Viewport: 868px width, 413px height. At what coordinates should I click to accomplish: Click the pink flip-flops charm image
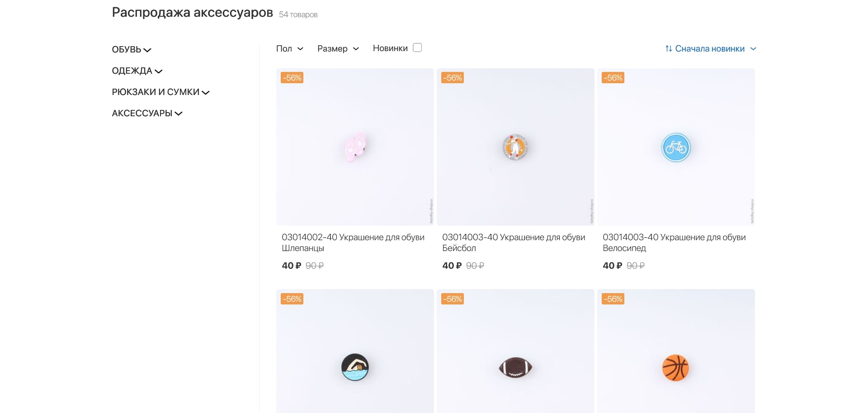tap(355, 147)
